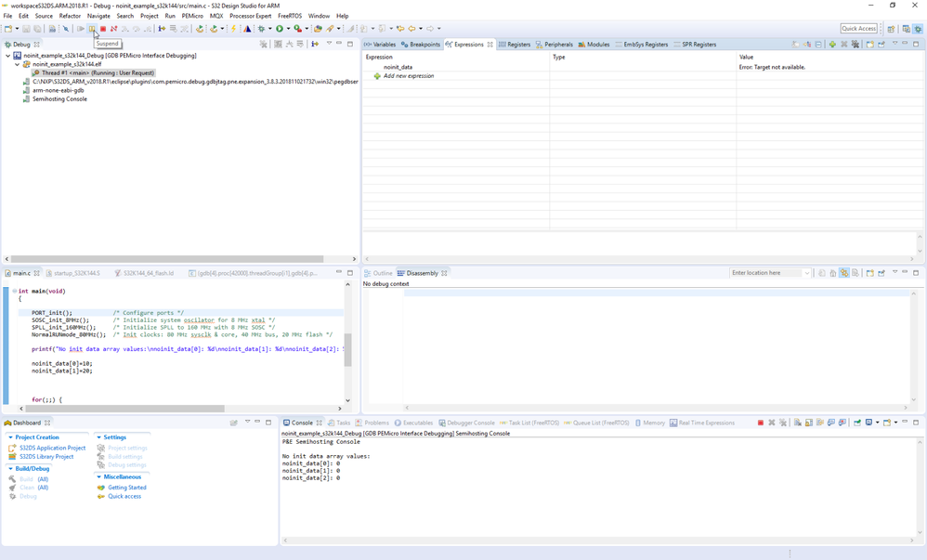The height and width of the screenshot is (560, 927).
Task: Open the Debug view menu triangle
Action: click(x=330, y=43)
